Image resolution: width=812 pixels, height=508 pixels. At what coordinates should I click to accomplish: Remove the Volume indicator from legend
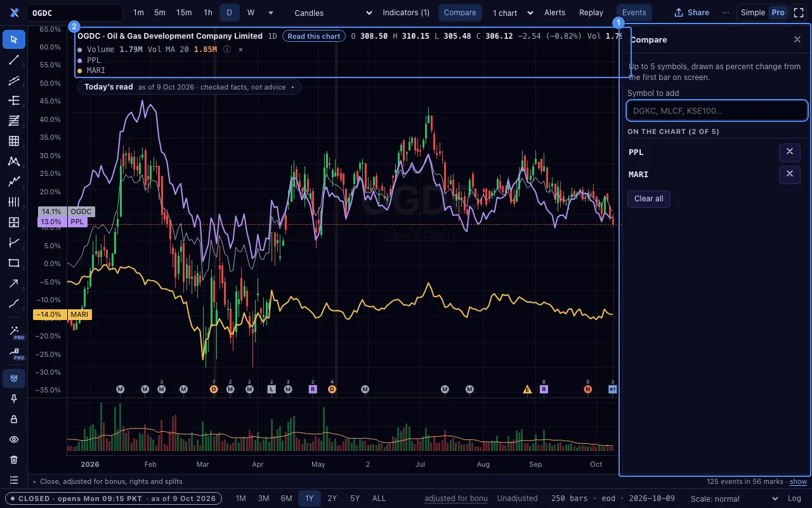(x=240, y=50)
